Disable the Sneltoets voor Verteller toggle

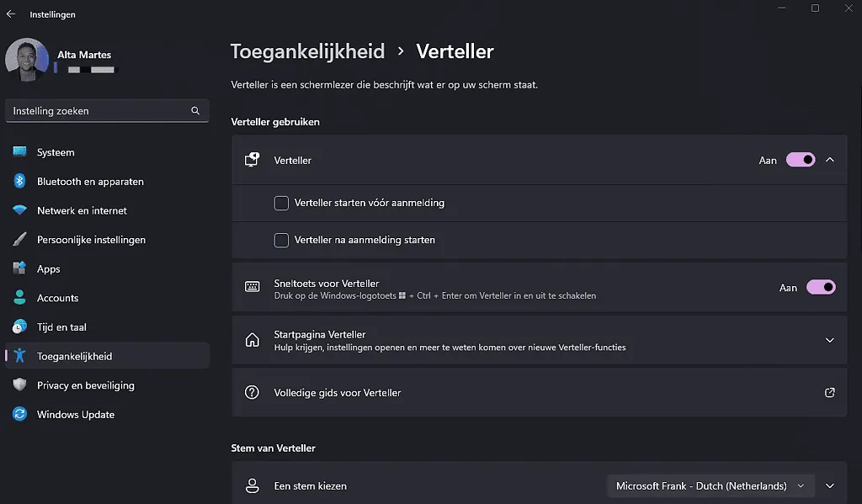click(821, 288)
